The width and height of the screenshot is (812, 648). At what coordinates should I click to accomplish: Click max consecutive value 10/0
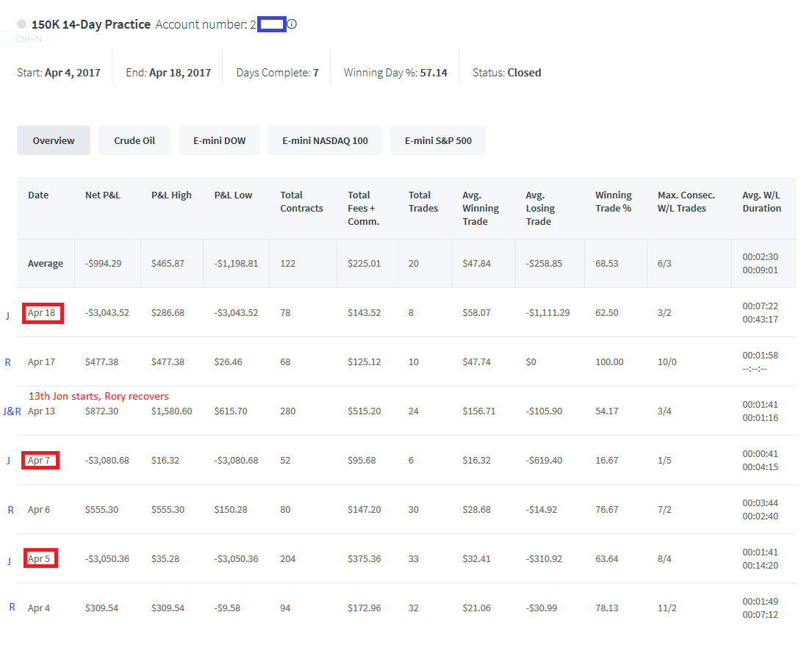(x=667, y=361)
